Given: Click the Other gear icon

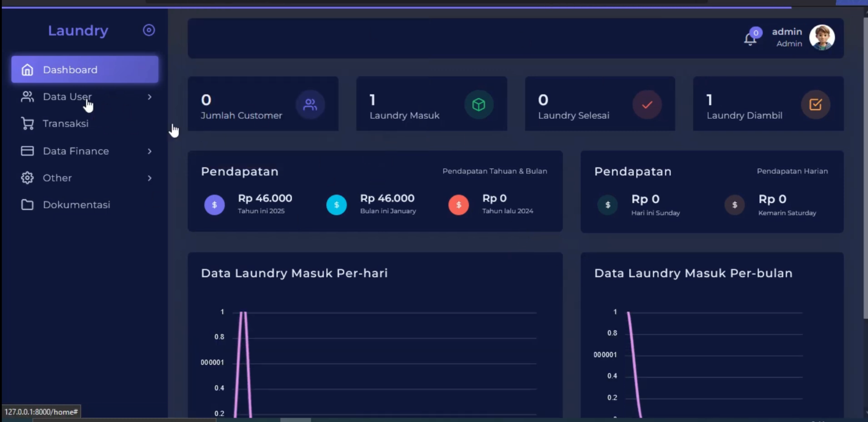Looking at the screenshot, I should [27, 178].
